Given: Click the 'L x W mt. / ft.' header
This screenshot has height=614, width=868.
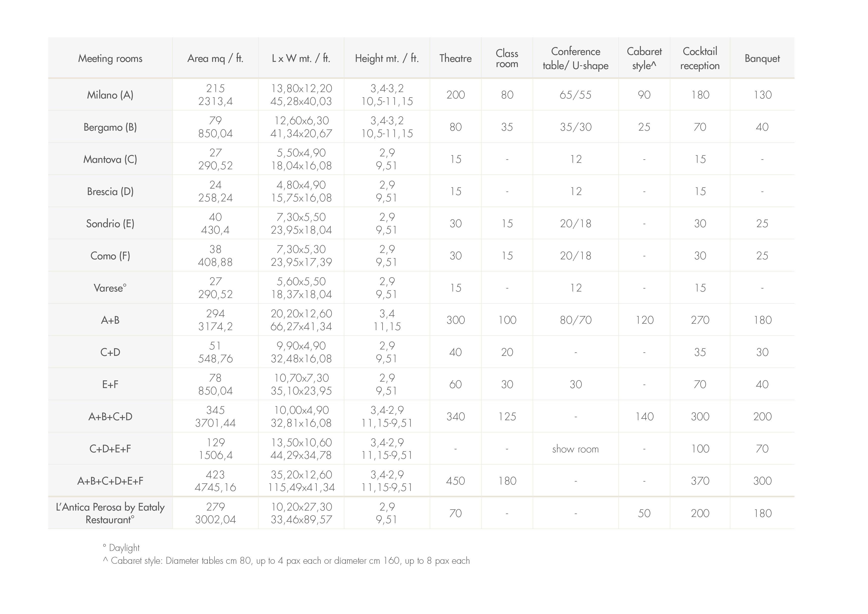Looking at the screenshot, I should (301, 59).
